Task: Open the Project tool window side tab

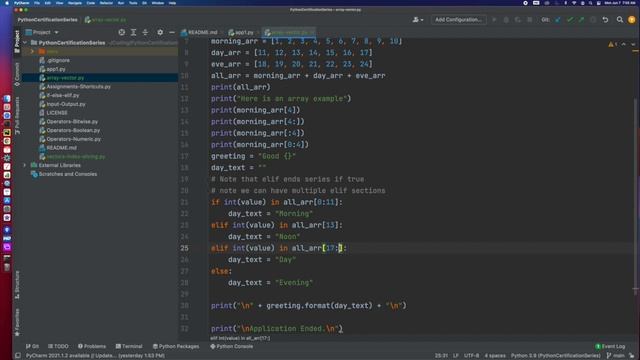Action: [x=17, y=41]
